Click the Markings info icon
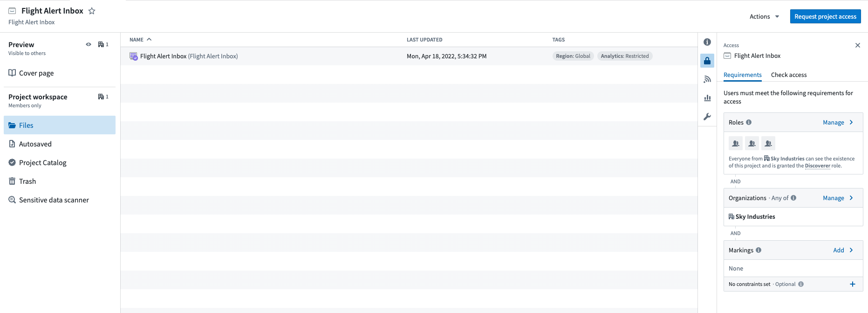 click(x=759, y=250)
